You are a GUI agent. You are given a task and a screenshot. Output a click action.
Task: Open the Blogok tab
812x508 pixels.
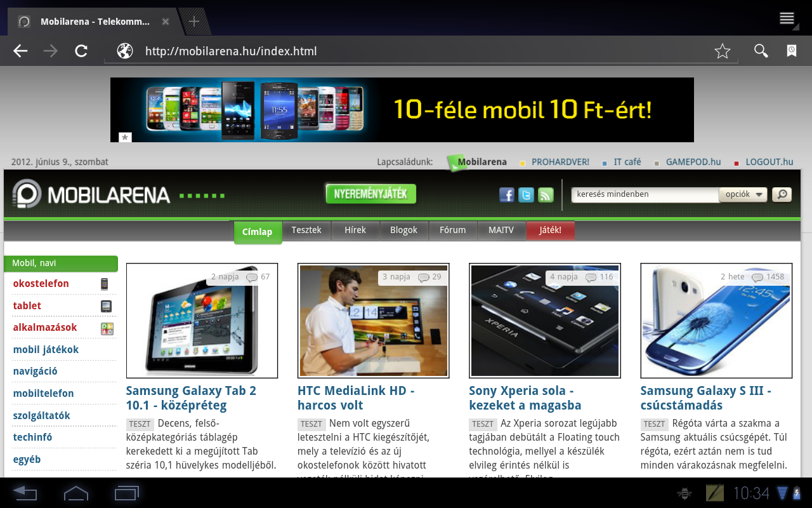pyautogui.click(x=403, y=230)
